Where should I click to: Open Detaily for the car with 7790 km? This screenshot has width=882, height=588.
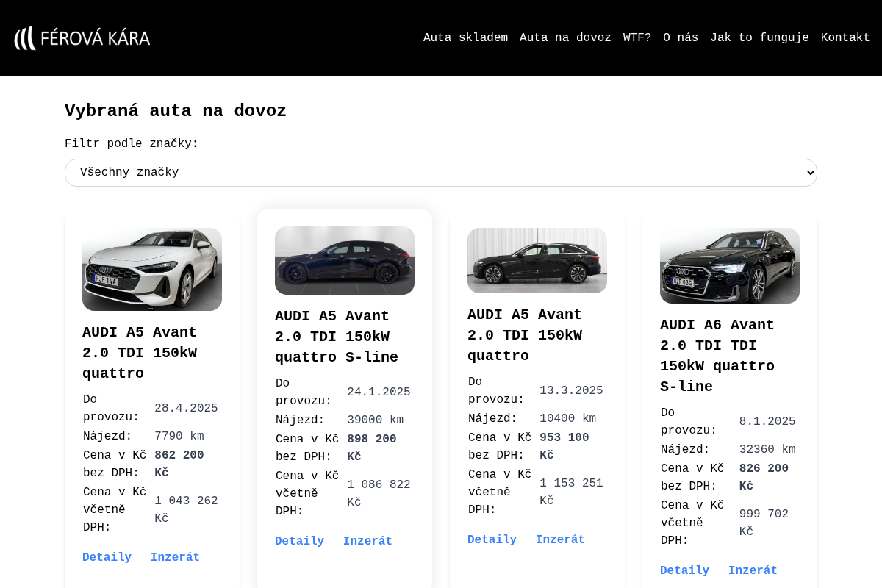[x=107, y=558]
